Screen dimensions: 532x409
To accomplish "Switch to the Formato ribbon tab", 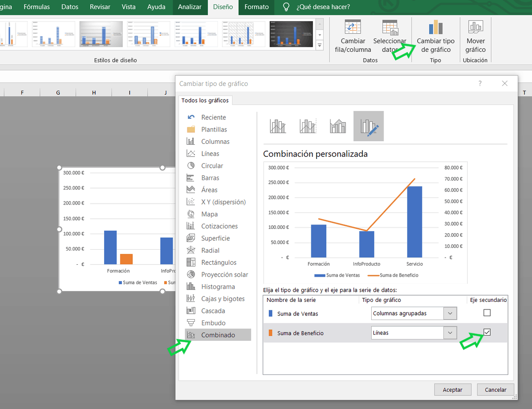I will coord(256,7).
